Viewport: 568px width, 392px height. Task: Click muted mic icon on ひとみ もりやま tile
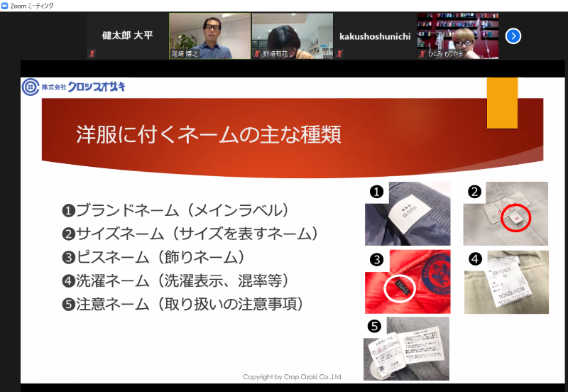tap(421, 53)
